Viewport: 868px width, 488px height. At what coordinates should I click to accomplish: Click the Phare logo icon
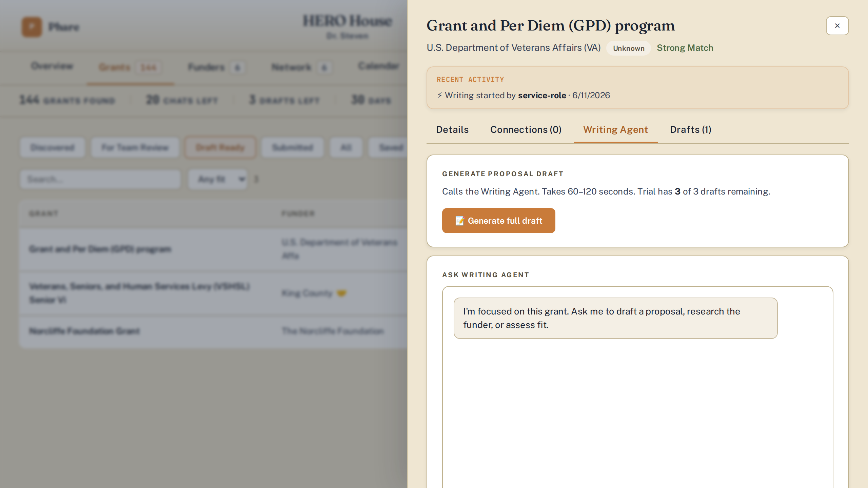tap(32, 27)
